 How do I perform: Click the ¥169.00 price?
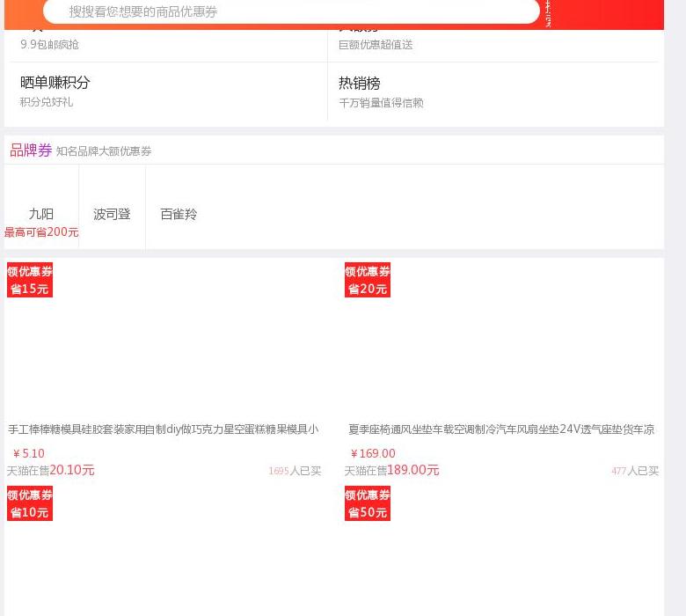[373, 453]
